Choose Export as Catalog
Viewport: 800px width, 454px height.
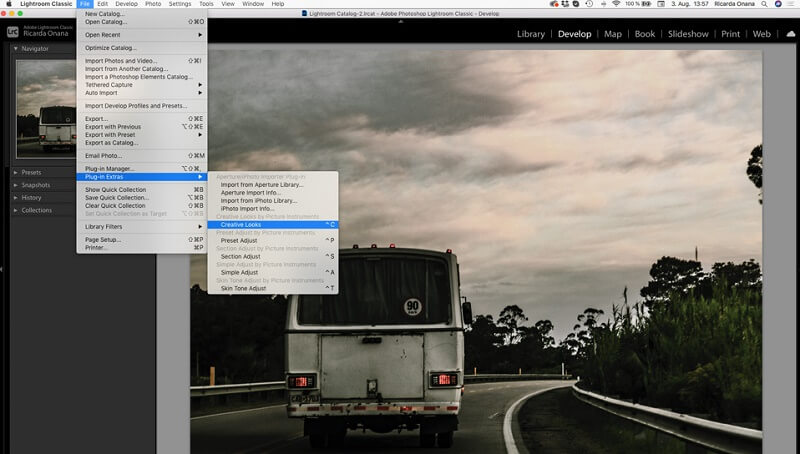click(142, 143)
